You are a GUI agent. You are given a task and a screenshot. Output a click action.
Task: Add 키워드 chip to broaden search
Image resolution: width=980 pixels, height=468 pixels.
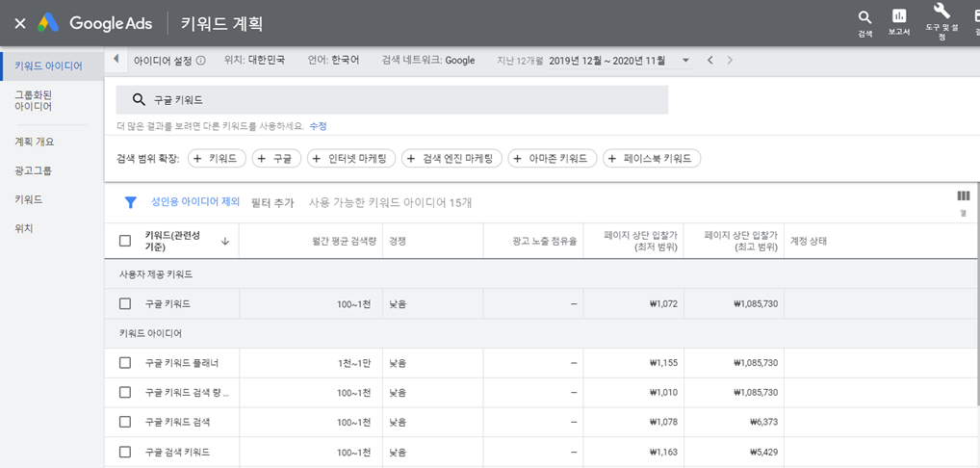[x=217, y=159]
